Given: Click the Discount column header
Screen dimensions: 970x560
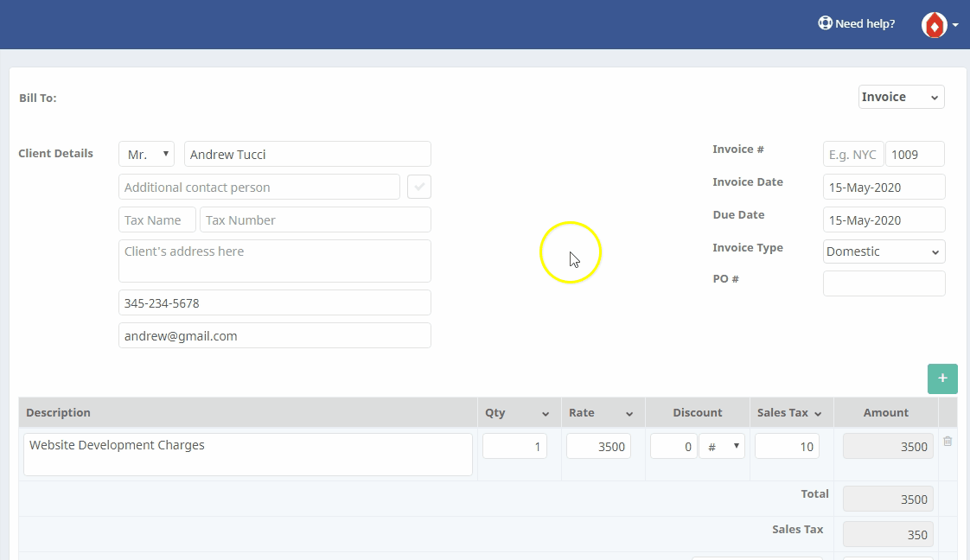Looking at the screenshot, I should [x=697, y=412].
